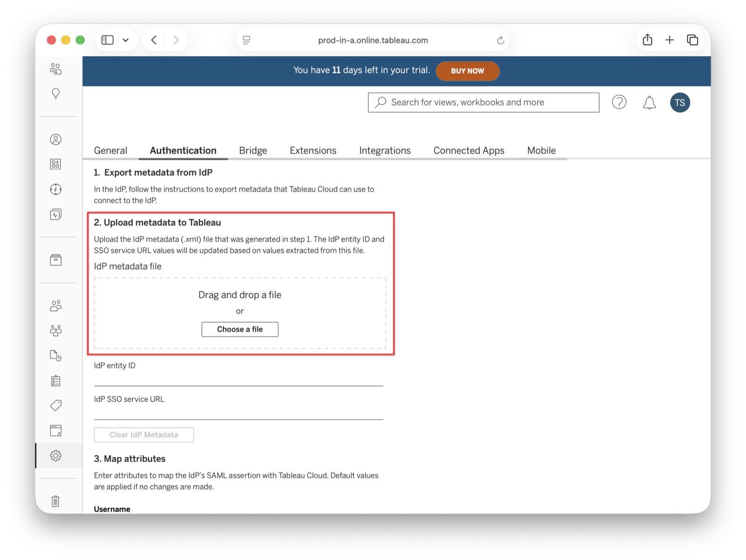Open Jobs via the clipboard icon
Viewport: 746px width, 560px height.
tap(56, 381)
